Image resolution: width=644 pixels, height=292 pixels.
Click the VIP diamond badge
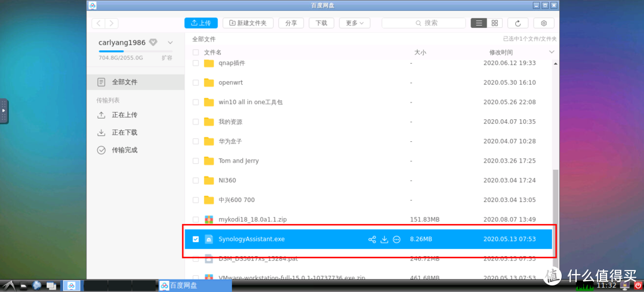pyautogui.click(x=153, y=42)
